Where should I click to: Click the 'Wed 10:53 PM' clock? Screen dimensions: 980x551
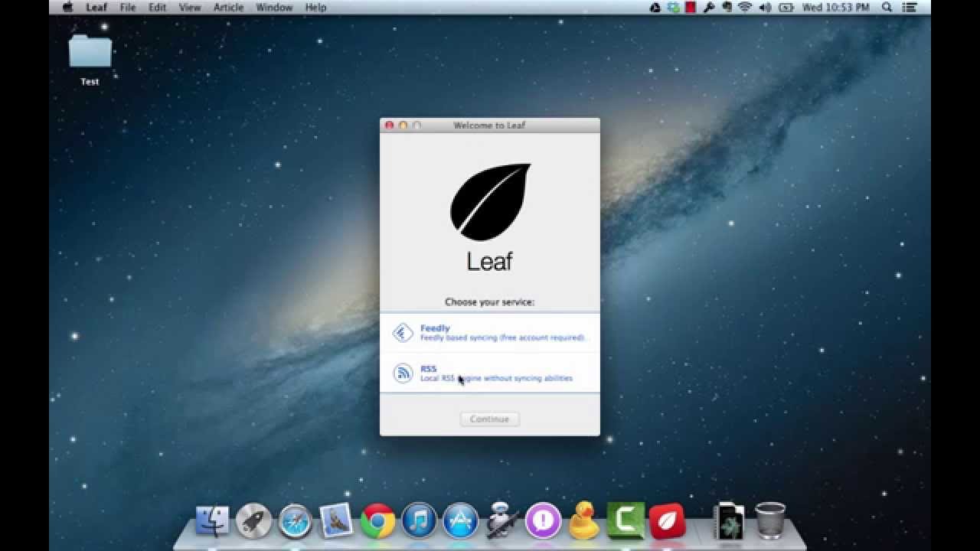(x=837, y=8)
